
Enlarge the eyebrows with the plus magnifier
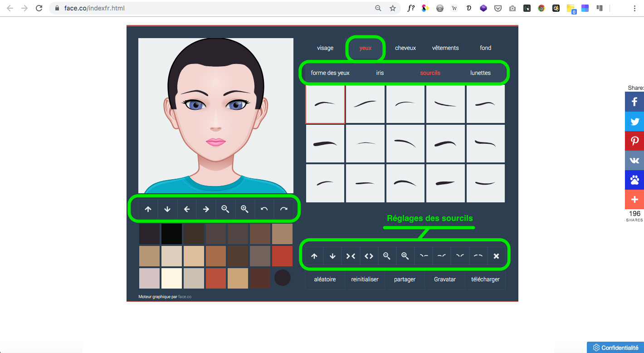pyautogui.click(x=405, y=256)
